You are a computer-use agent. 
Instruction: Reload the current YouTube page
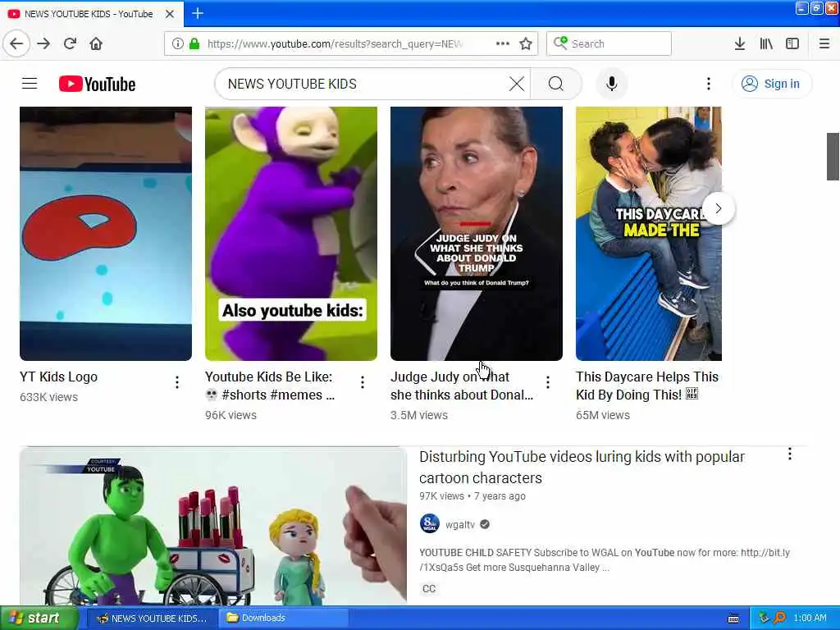click(x=70, y=43)
